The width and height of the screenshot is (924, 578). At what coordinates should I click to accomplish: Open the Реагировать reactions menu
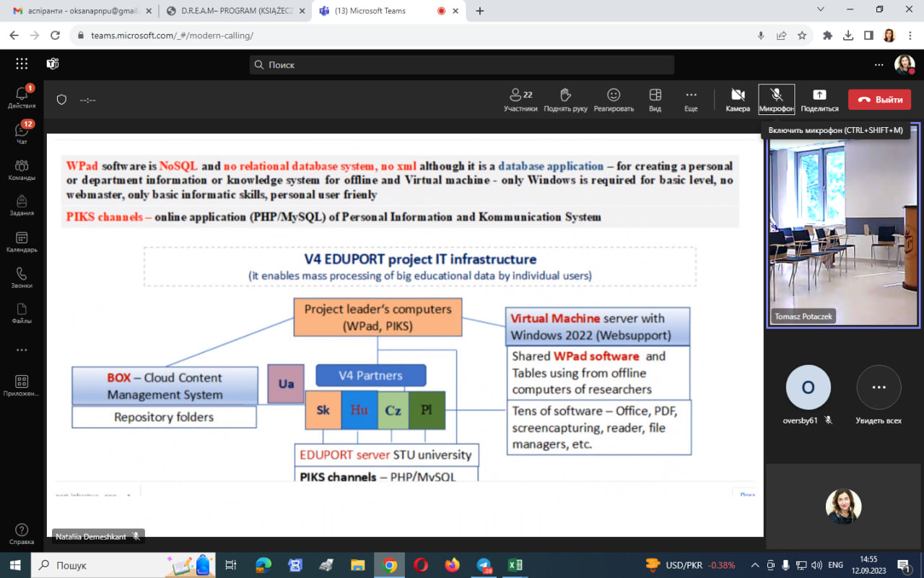coord(614,100)
